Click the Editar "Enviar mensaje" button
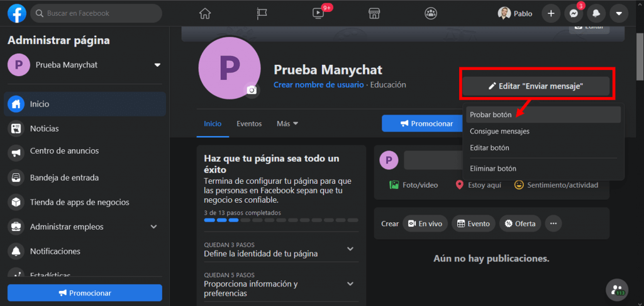The width and height of the screenshot is (644, 306). 536,86
